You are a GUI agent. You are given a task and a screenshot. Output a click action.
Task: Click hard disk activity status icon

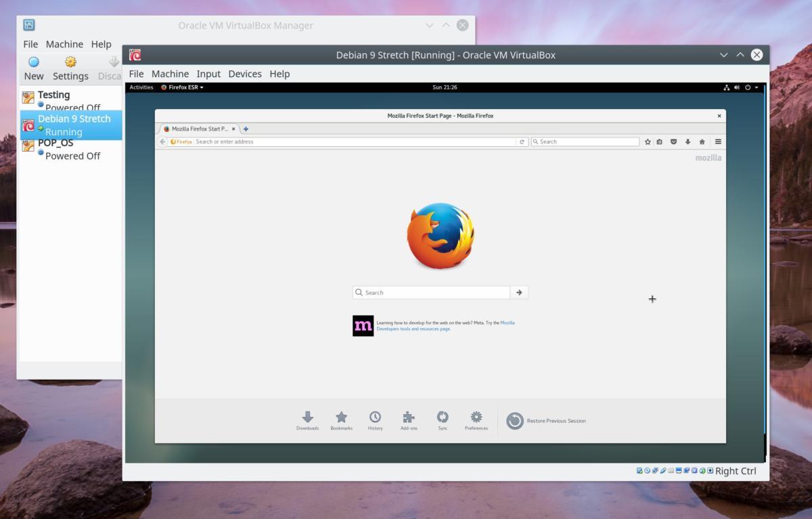coord(639,470)
